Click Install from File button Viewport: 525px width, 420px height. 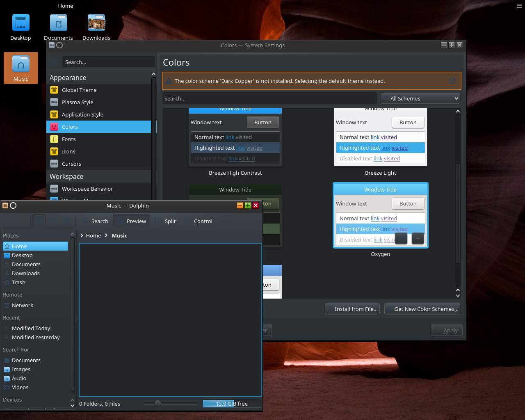[x=352, y=309]
